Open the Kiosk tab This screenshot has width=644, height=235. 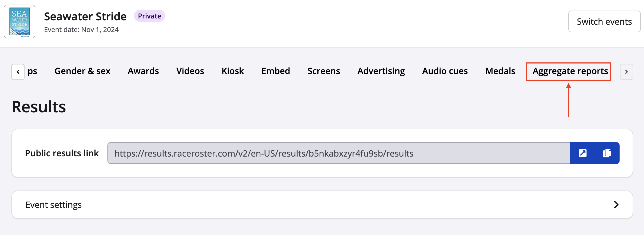point(232,71)
